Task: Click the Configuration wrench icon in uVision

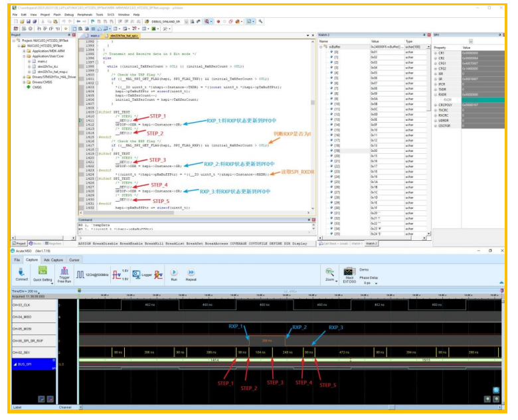Action: [260, 21]
